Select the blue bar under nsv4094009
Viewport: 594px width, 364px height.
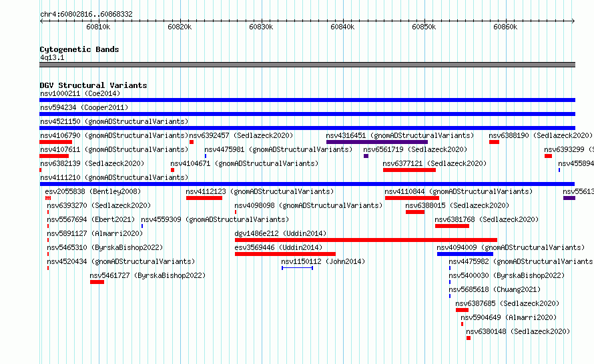pos(465,254)
